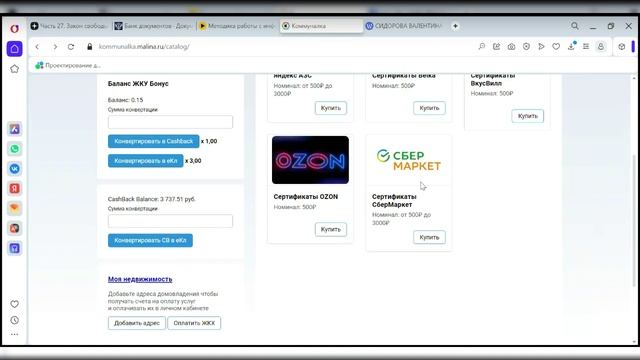Click 'Добавить адрес' button
The image size is (640, 360).
[137, 323]
